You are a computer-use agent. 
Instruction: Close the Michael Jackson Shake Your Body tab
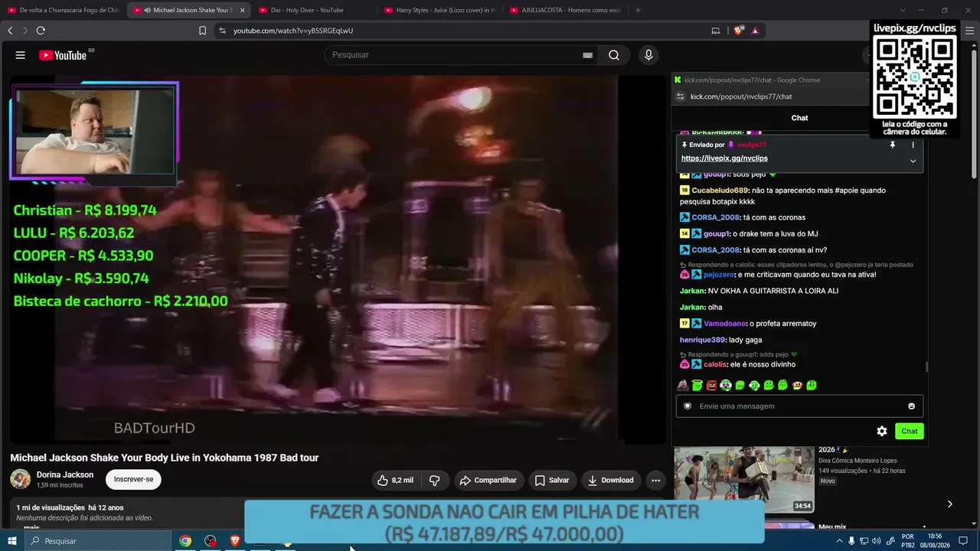pos(242,10)
